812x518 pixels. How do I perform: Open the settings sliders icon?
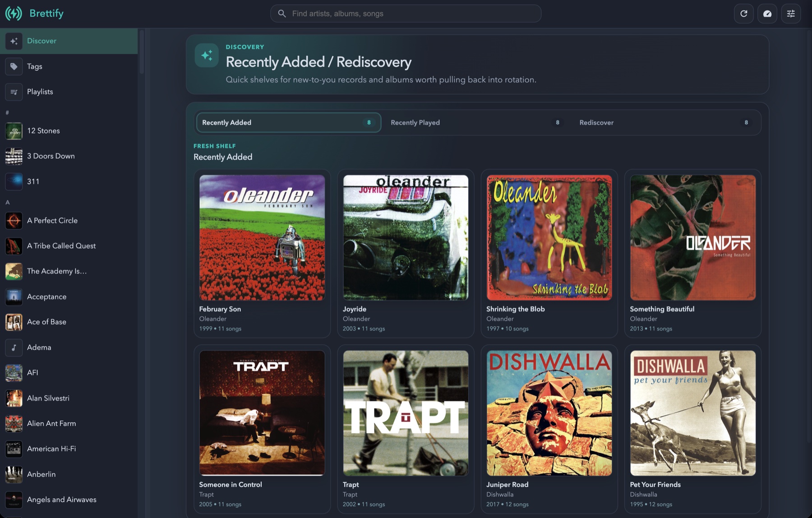click(x=791, y=14)
